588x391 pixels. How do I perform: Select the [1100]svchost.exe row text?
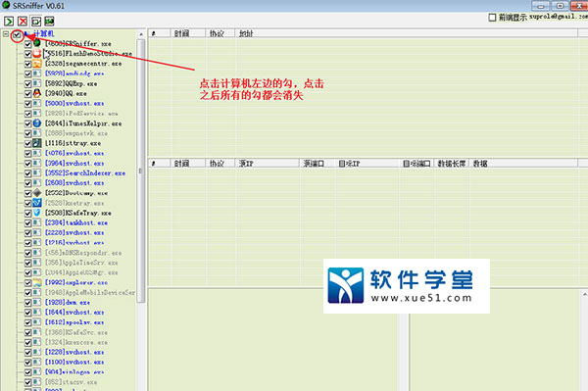click(x=74, y=363)
